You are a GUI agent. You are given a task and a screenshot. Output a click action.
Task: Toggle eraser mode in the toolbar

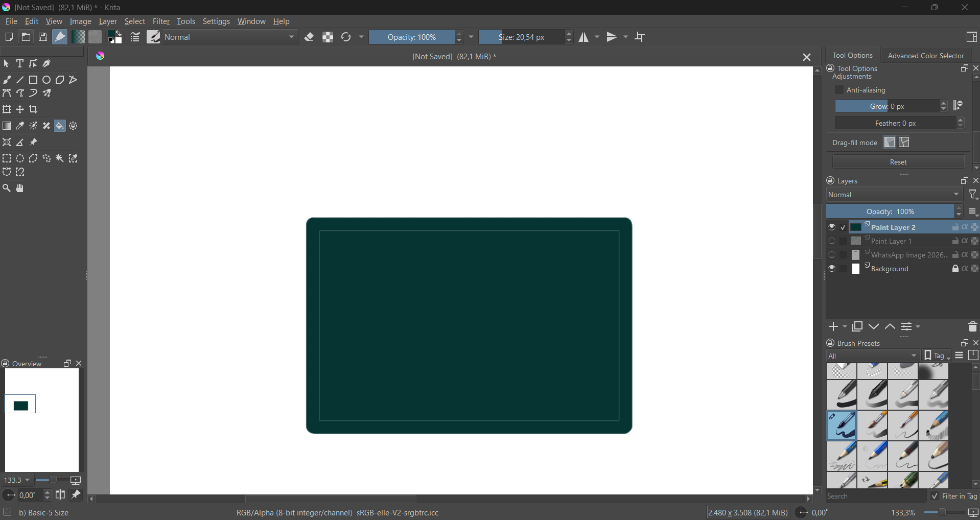[x=310, y=37]
